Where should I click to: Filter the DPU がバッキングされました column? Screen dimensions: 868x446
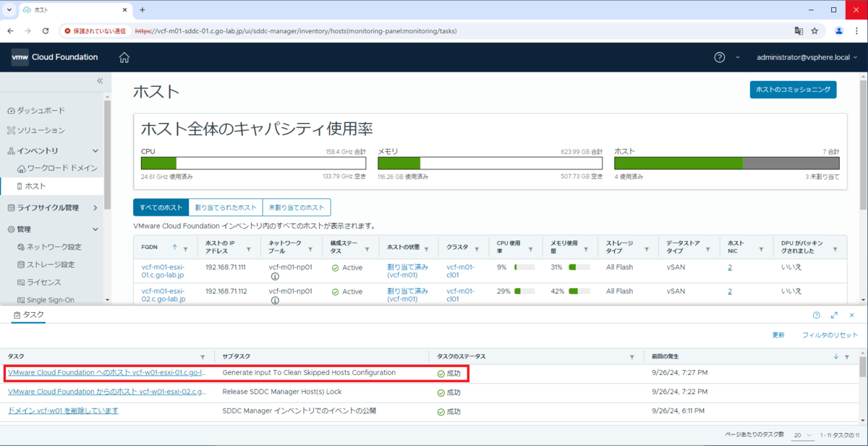(835, 248)
